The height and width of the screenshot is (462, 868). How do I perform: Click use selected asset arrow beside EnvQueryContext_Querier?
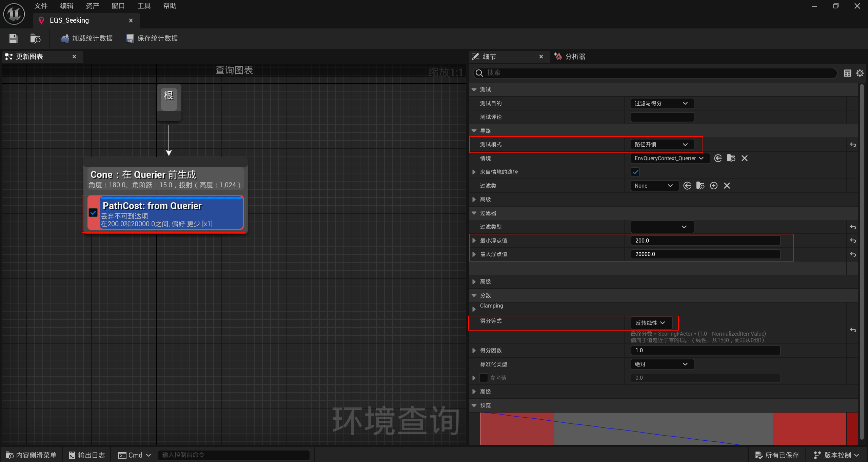click(718, 158)
